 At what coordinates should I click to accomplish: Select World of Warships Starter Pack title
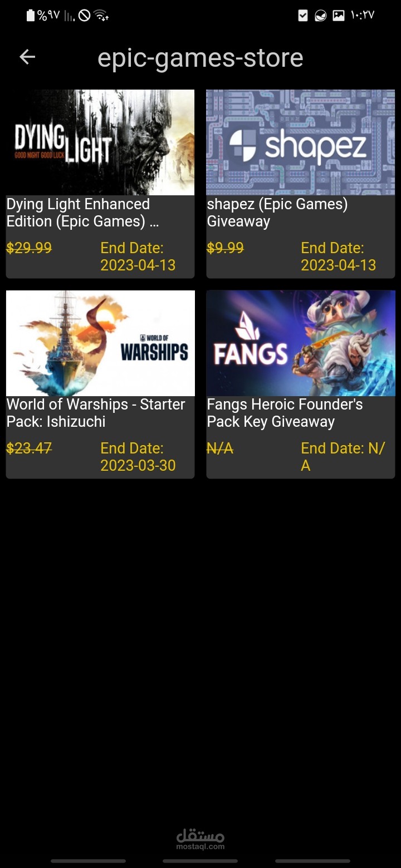click(96, 413)
